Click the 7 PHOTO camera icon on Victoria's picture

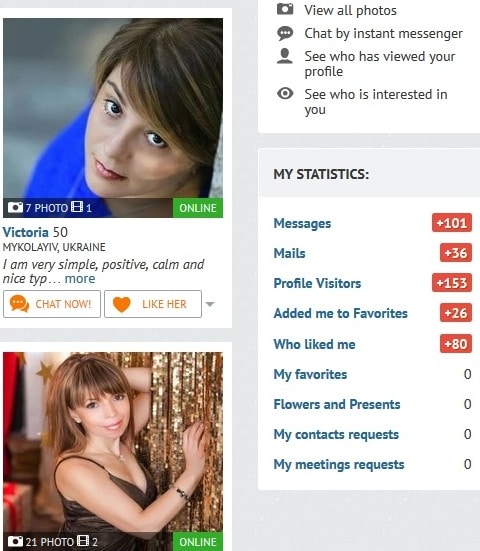(15, 207)
